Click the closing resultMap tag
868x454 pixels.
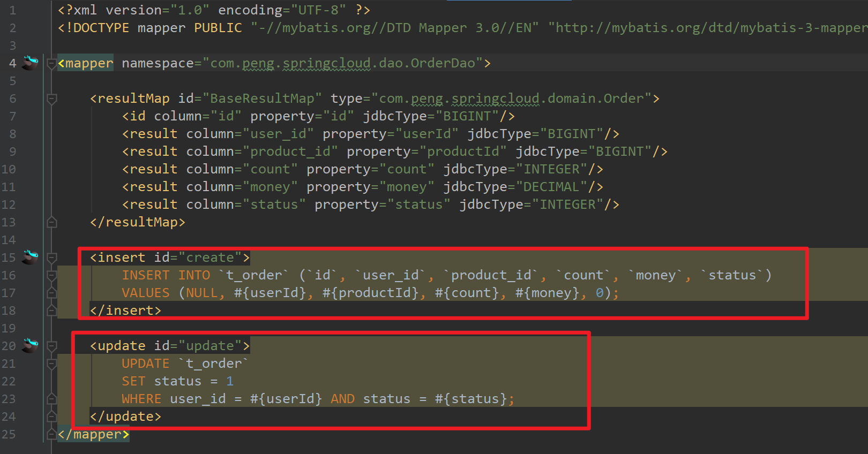(x=138, y=222)
